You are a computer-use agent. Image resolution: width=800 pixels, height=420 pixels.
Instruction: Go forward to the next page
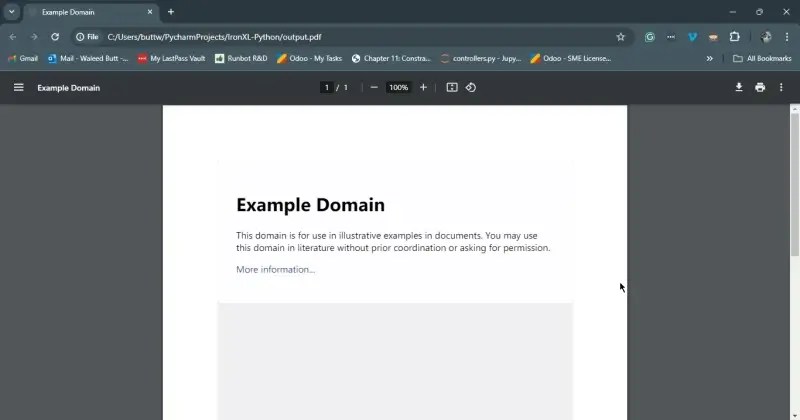tap(34, 37)
